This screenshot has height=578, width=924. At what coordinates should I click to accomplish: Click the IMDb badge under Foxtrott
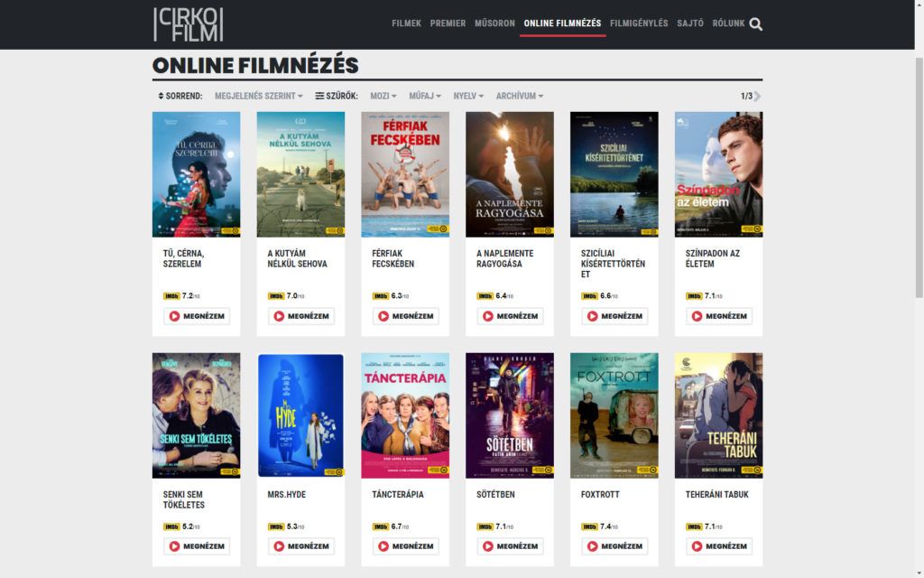coord(589,527)
